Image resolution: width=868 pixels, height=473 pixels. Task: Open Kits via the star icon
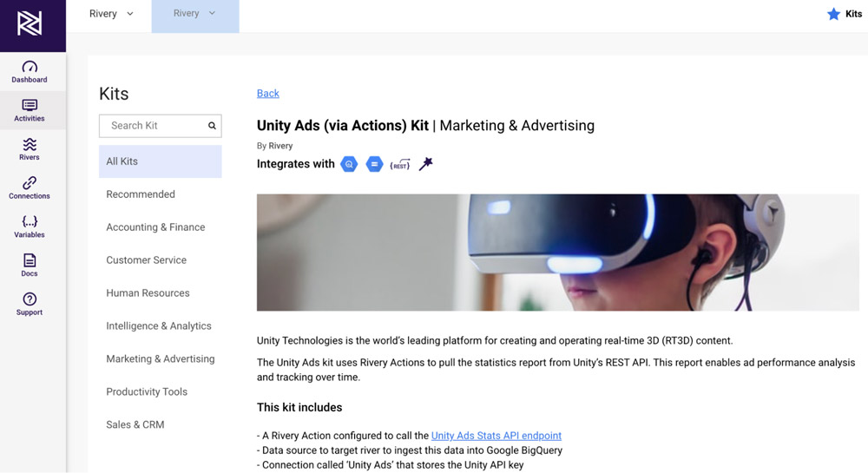[x=833, y=14]
